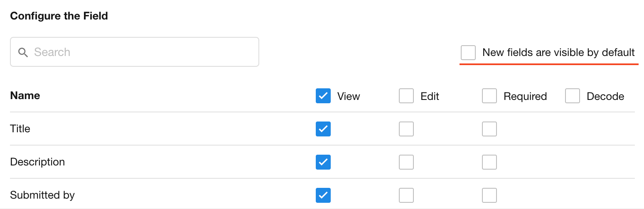The width and height of the screenshot is (644, 209).
Task: Enable Edit for the Description field
Action: 406,162
